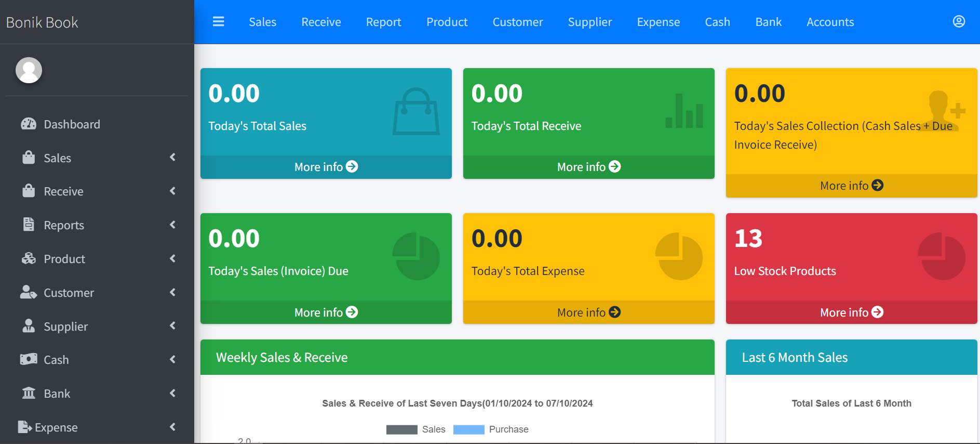Click More info under Today's Total Sales
980x444 pixels.
(326, 167)
